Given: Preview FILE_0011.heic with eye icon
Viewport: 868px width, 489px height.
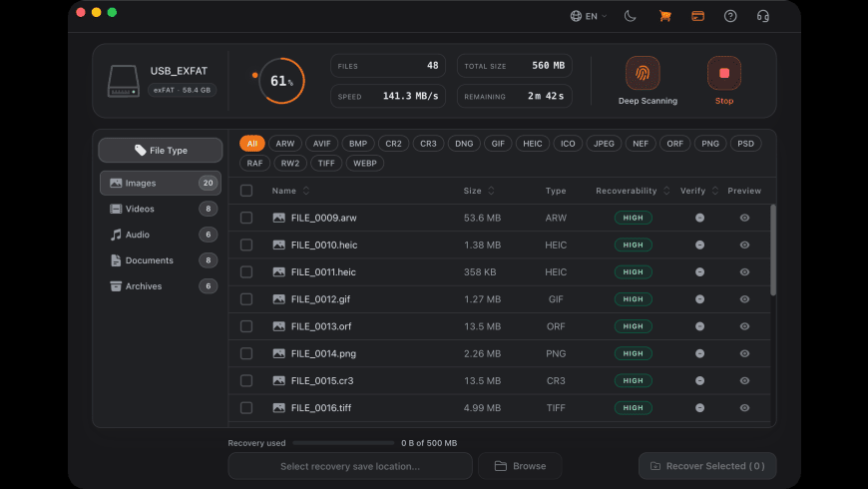Looking at the screenshot, I should 744,271.
